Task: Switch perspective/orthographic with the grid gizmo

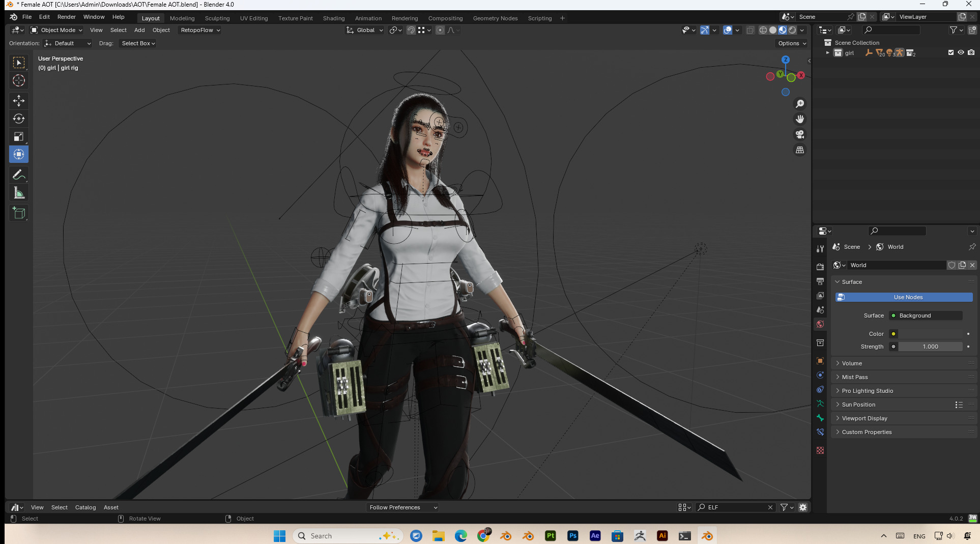Action: (800, 150)
